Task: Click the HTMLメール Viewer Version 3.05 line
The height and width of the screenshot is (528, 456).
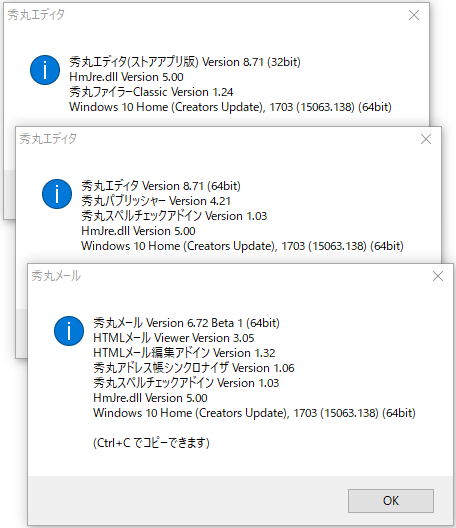Action: pyautogui.click(x=173, y=338)
